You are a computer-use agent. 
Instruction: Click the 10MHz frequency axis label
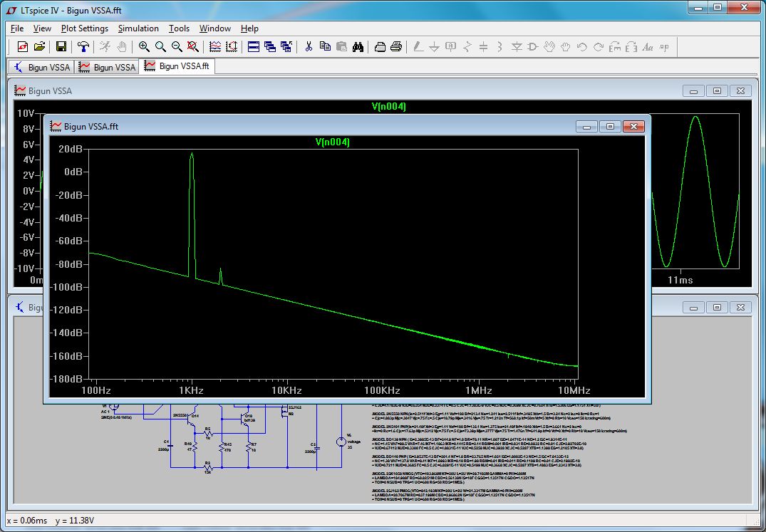[x=574, y=390]
